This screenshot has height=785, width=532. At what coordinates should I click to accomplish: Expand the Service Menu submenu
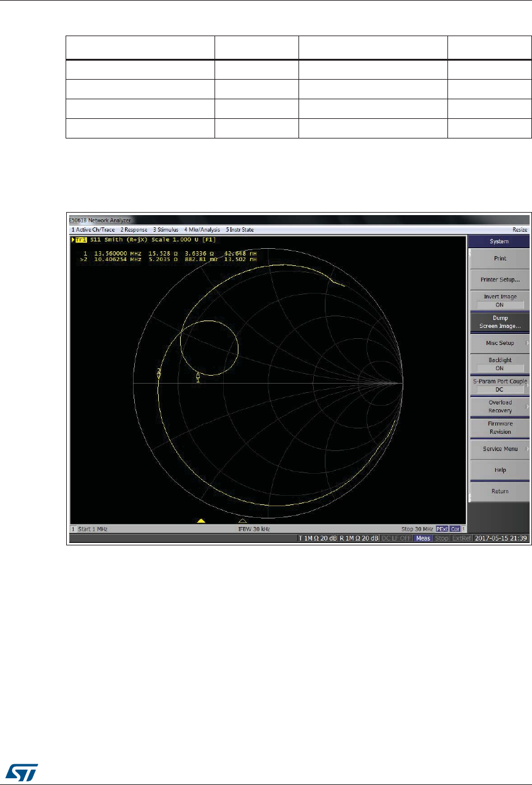(500, 449)
